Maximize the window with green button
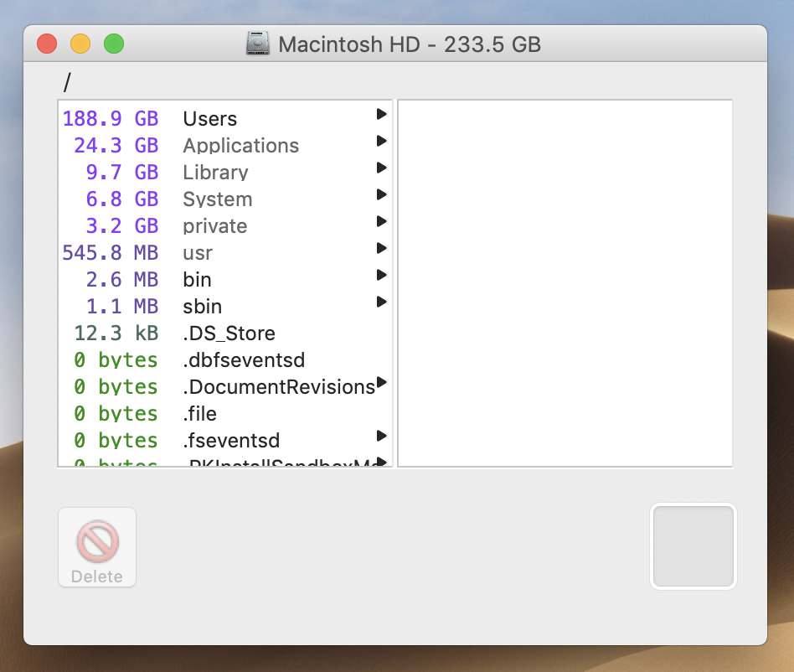This screenshot has width=794, height=672. 114,44
